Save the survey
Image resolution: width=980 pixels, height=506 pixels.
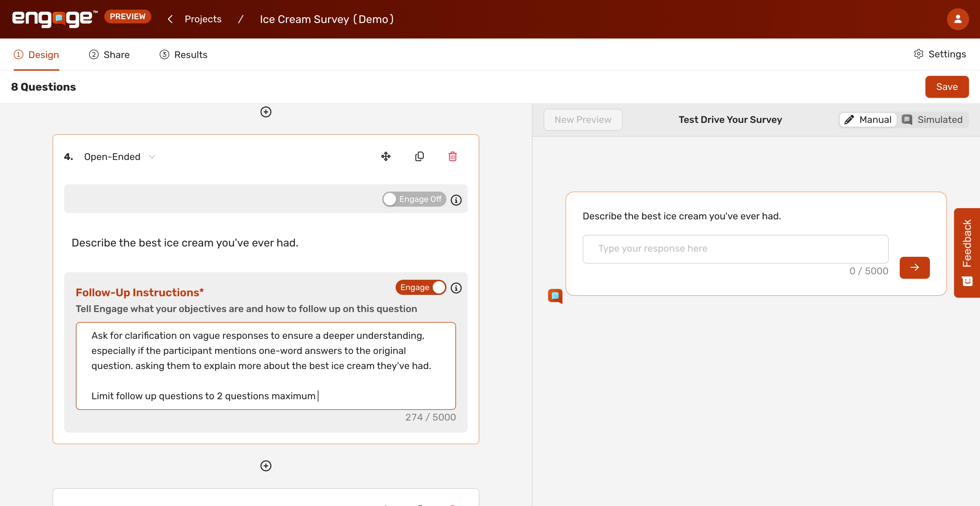point(946,87)
